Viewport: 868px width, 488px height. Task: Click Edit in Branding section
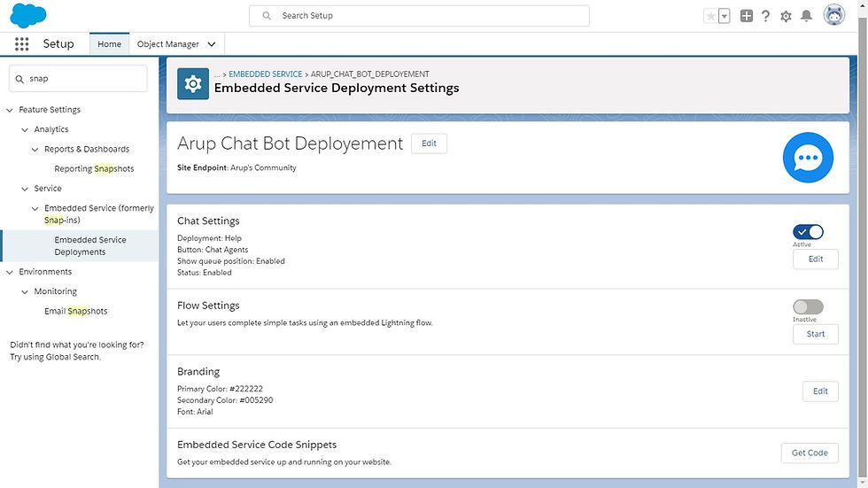820,391
